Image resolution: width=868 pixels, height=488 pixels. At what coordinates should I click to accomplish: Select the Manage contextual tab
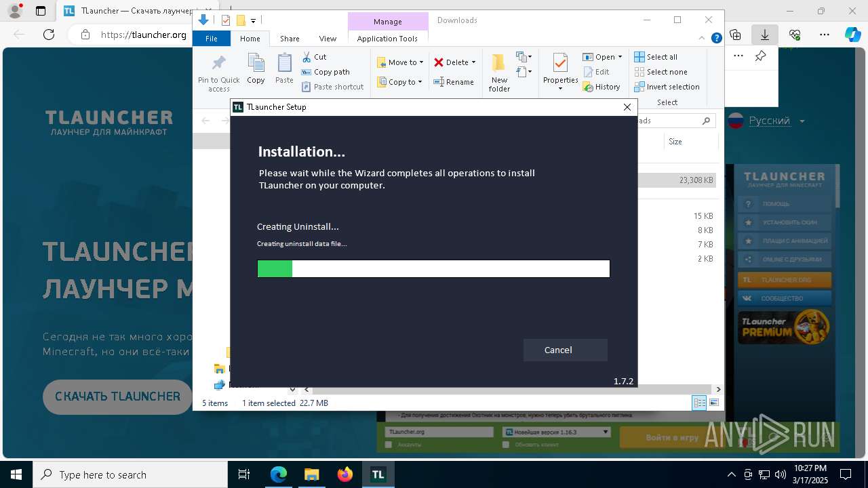(x=388, y=22)
